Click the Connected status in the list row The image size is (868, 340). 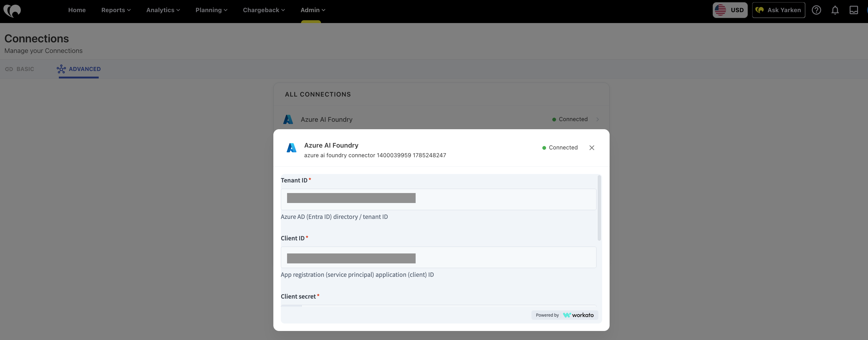[x=570, y=119]
